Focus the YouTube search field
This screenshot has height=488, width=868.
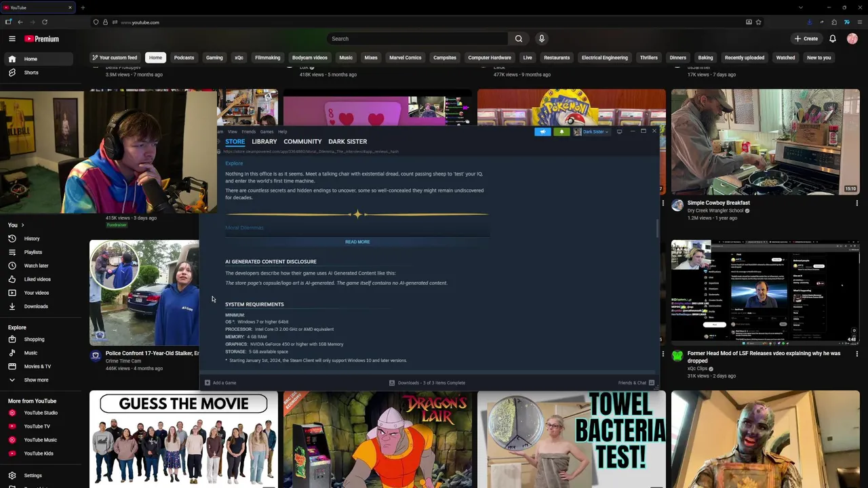416,39
